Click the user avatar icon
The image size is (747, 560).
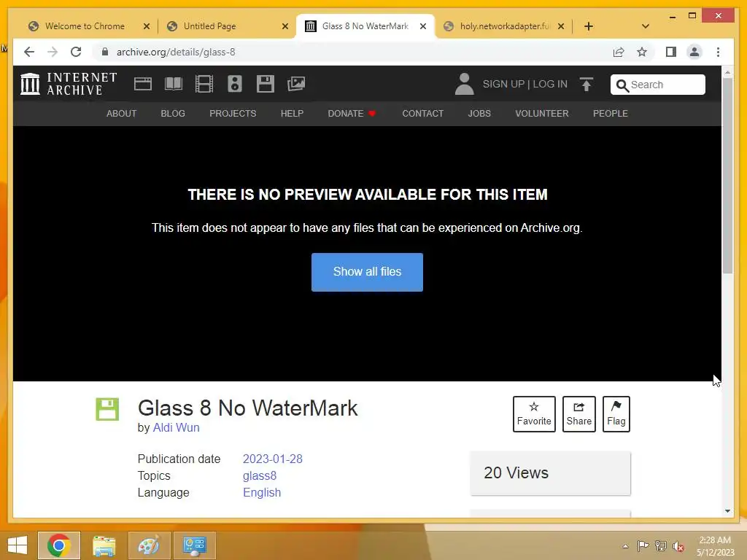(x=464, y=84)
